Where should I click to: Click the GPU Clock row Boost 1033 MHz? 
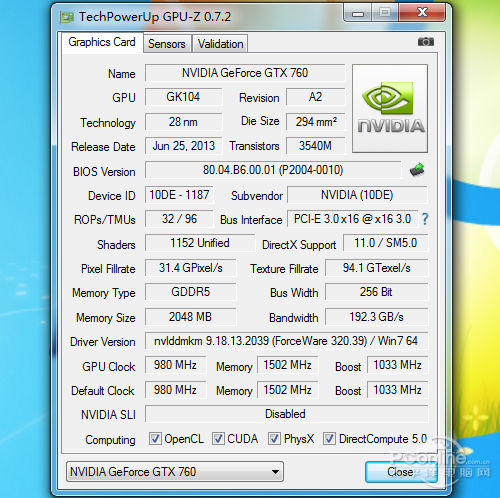pos(397,365)
